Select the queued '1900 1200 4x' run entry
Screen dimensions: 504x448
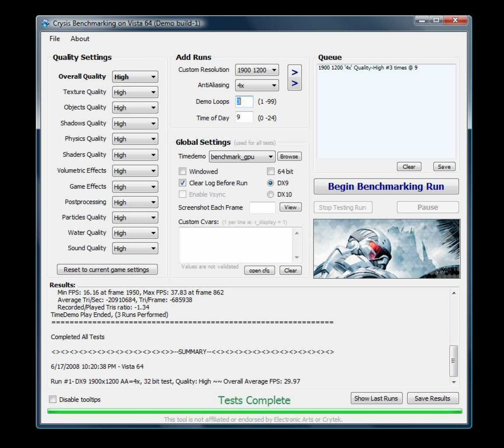pos(368,68)
